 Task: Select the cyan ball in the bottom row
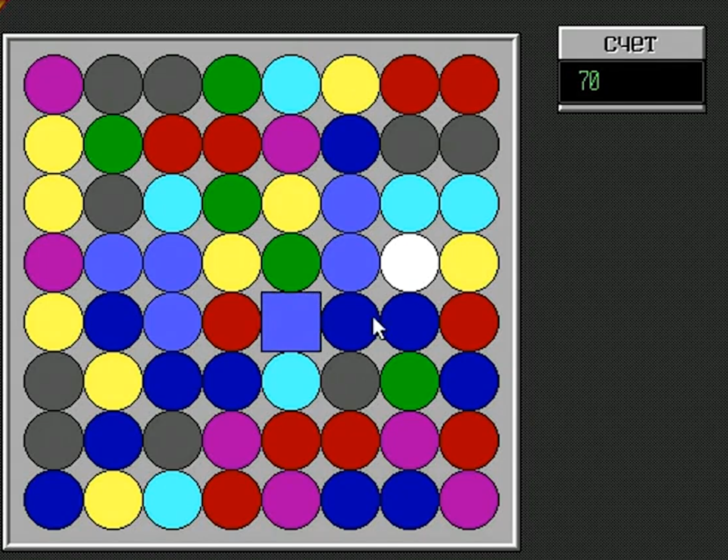pos(173,499)
